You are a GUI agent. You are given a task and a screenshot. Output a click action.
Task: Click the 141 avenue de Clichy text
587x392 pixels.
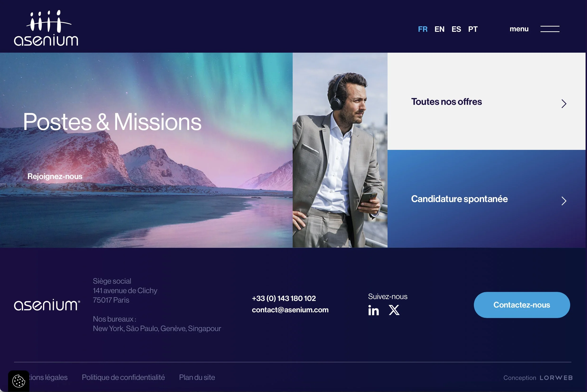pyautogui.click(x=125, y=291)
